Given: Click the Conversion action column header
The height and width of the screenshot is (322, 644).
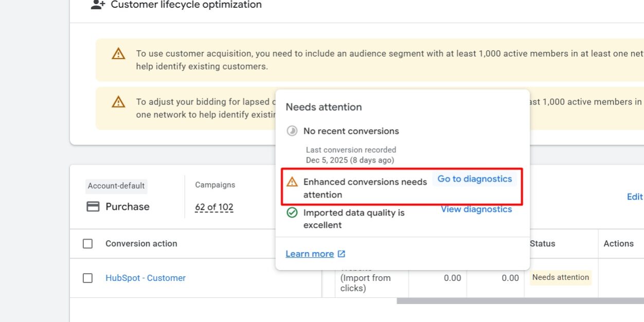Looking at the screenshot, I should pyautogui.click(x=141, y=244).
